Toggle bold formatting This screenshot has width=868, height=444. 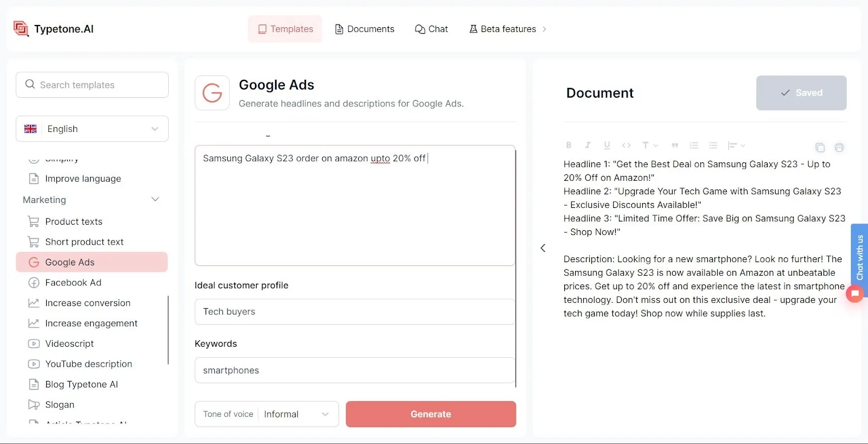click(x=569, y=145)
